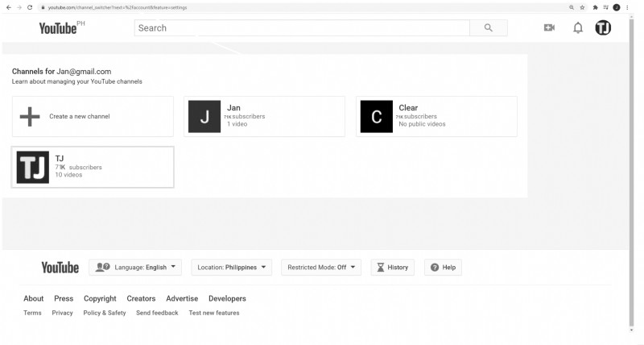Click the browser back arrow
Screen dimensions: 644x345
click(8, 7)
